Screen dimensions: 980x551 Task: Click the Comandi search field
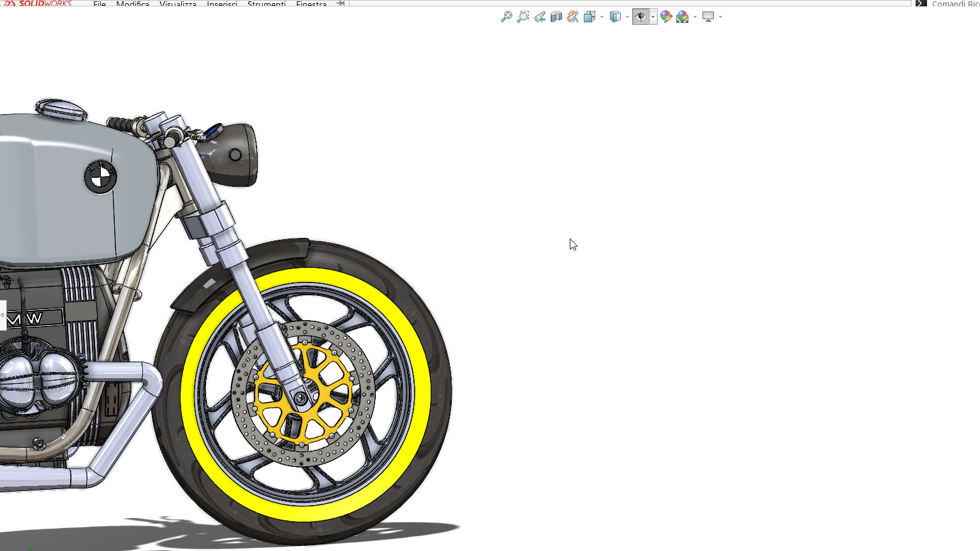pyautogui.click(x=955, y=4)
